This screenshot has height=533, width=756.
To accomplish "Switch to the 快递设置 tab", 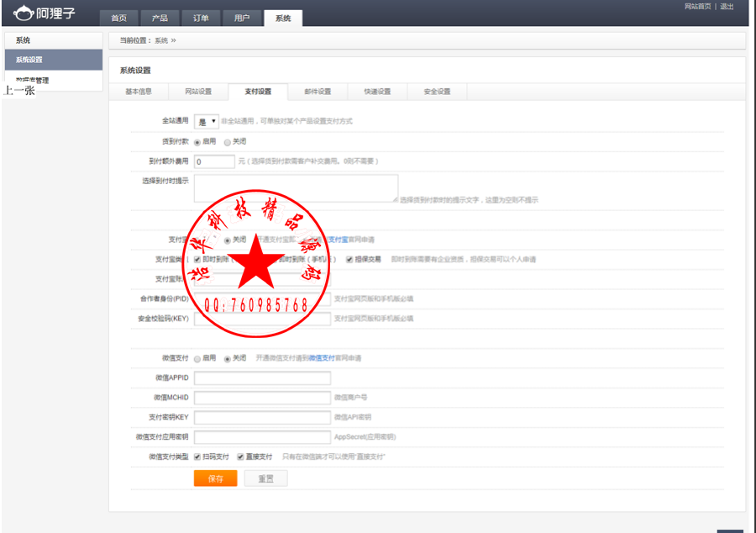I will click(375, 92).
